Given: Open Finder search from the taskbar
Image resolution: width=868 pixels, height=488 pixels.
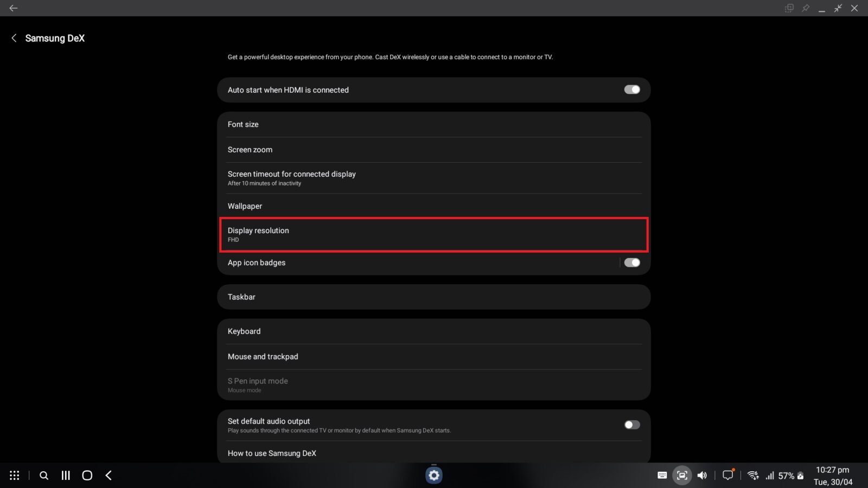Looking at the screenshot, I should pos(44,475).
